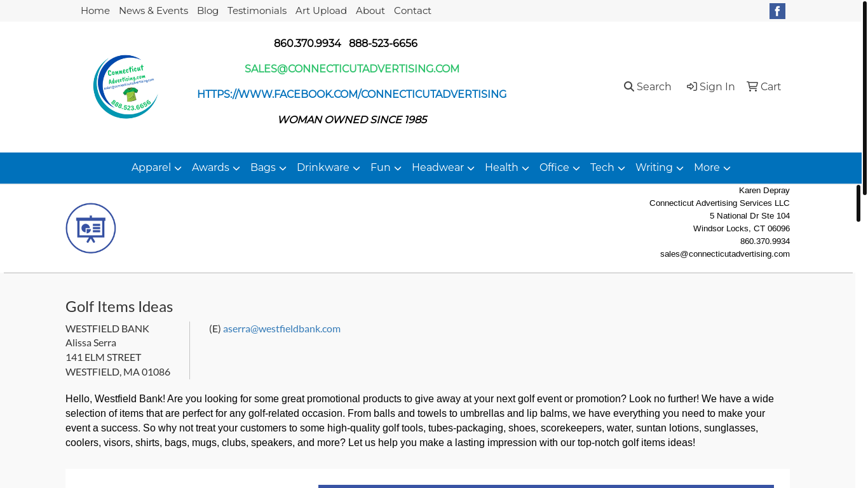
Task: Click the WOMAN OWNED SINCE 1985 text
Action: tap(352, 119)
